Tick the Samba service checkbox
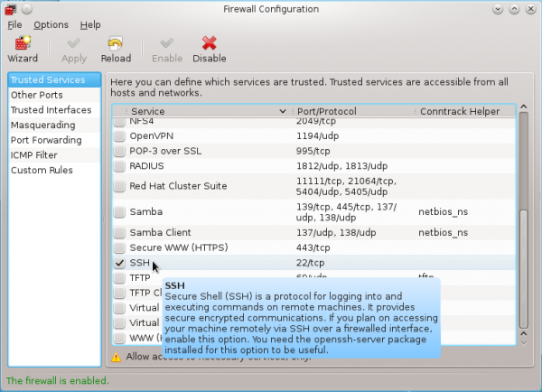The image size is (542, 392). coord(120,211)
